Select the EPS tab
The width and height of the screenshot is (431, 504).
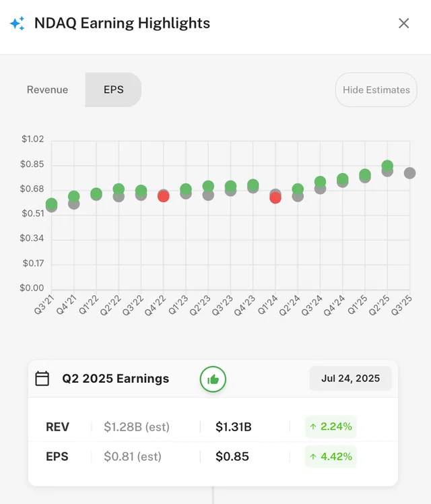[x=113, y=90]
